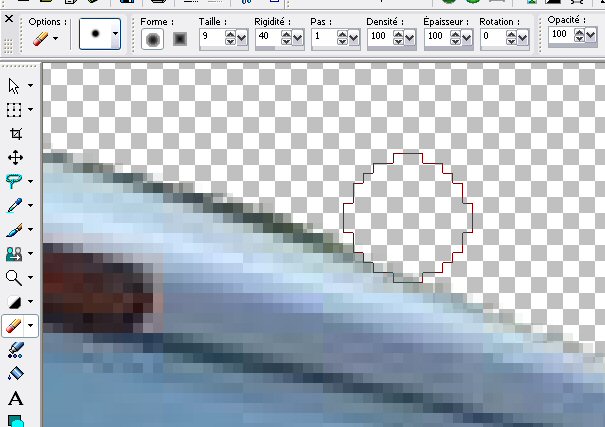Open the Opacité slider dropdown
Viewport: 605px width, 427px height.
(x=590, y=36)
